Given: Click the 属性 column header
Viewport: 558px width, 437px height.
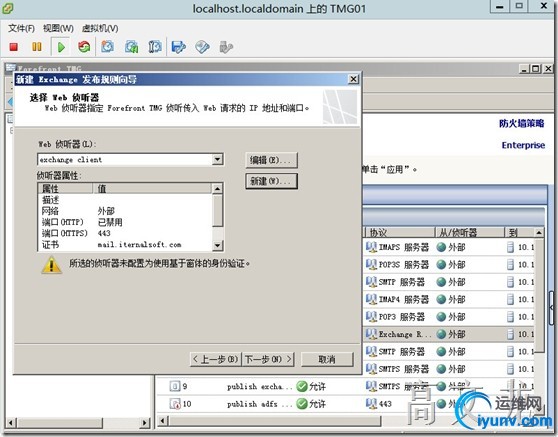Looking at the screenshot, I should tap(65, 188).
